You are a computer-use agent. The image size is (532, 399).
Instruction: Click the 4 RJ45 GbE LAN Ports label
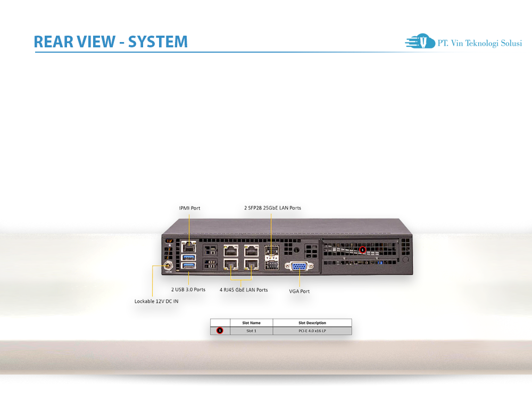244,290
